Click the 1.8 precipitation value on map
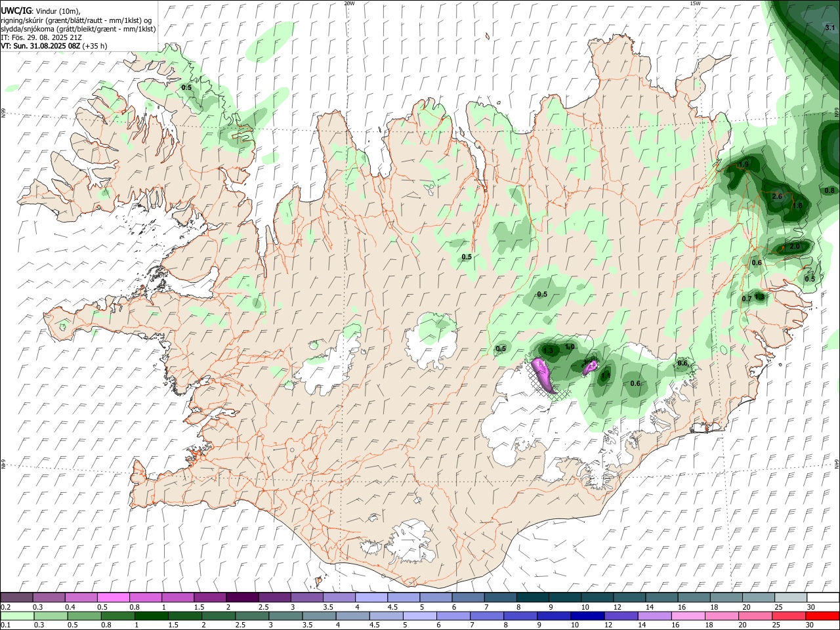This screenshot has width=840, height=630. tap(797, 205)
